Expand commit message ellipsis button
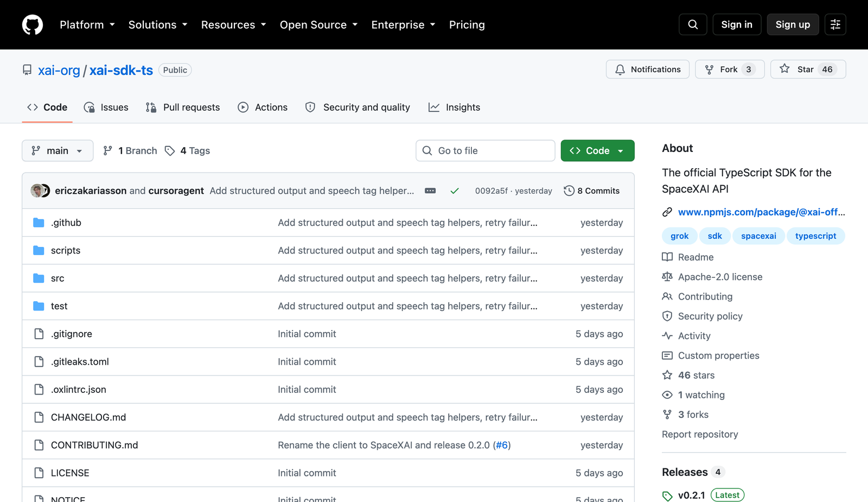Screen dimensions: 868x502 [430, 190]
